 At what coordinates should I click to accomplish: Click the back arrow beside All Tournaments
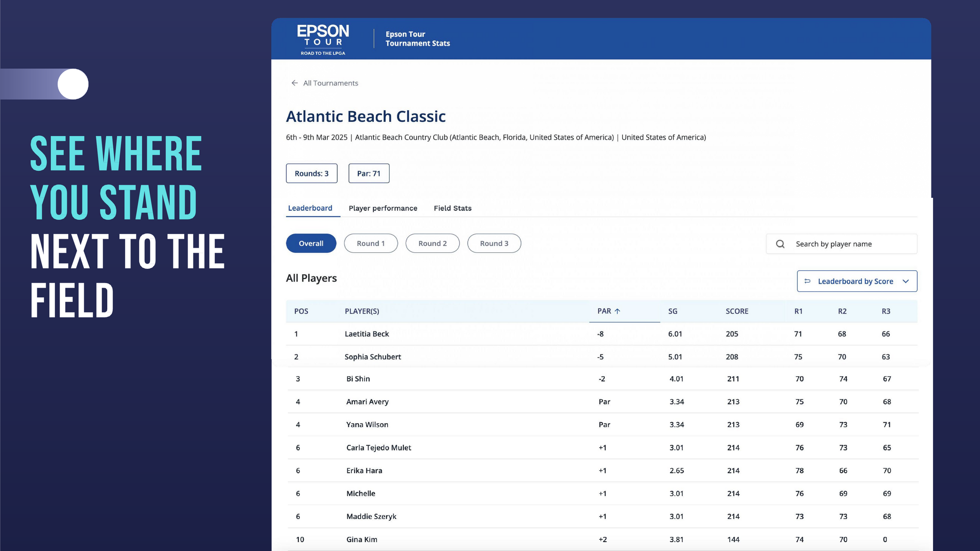coord(294,83)
